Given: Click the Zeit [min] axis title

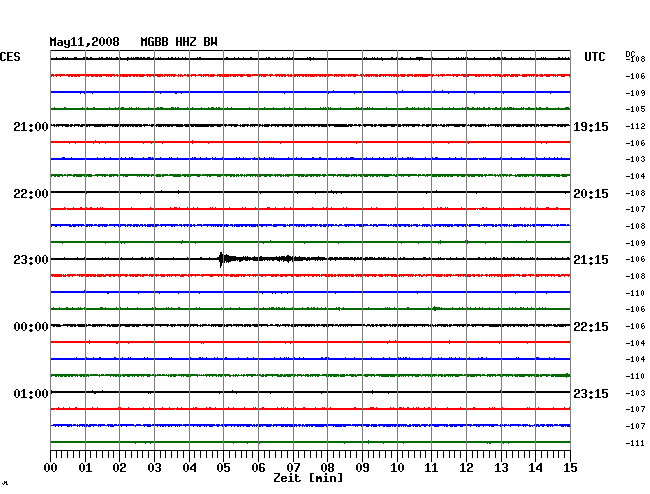Looking at the screenshot, I should coord(308,478).
